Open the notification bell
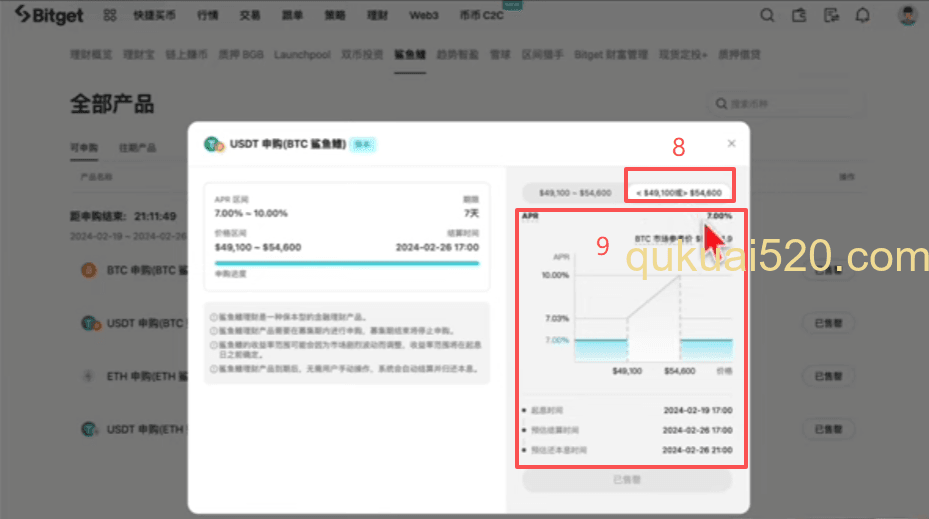Image resolution: width=929 pixels, height=519 pixels. tap(863, 15)
